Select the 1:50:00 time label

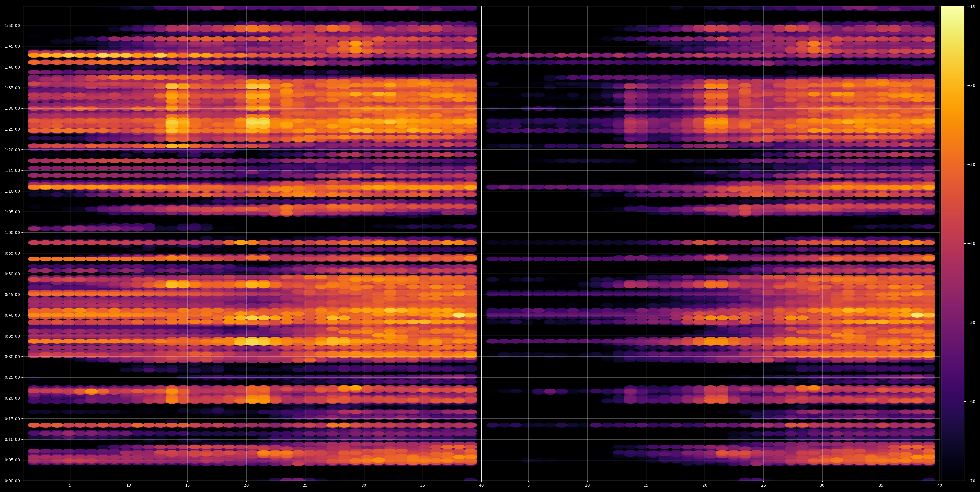click(x=12, y=26)
